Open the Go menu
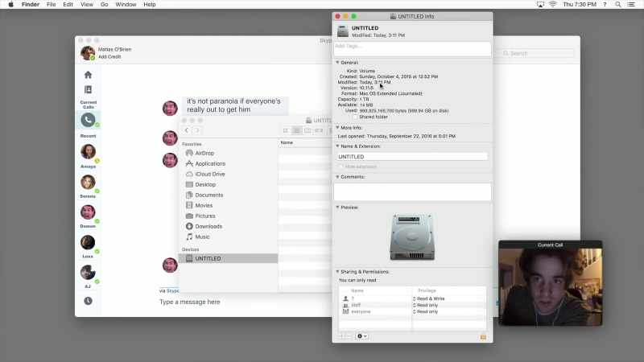644x362 pixels. pyautogui.click(x=105, y=5)
